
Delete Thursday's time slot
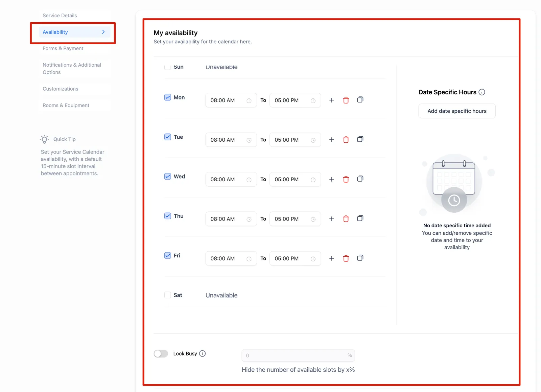point(346,219)
